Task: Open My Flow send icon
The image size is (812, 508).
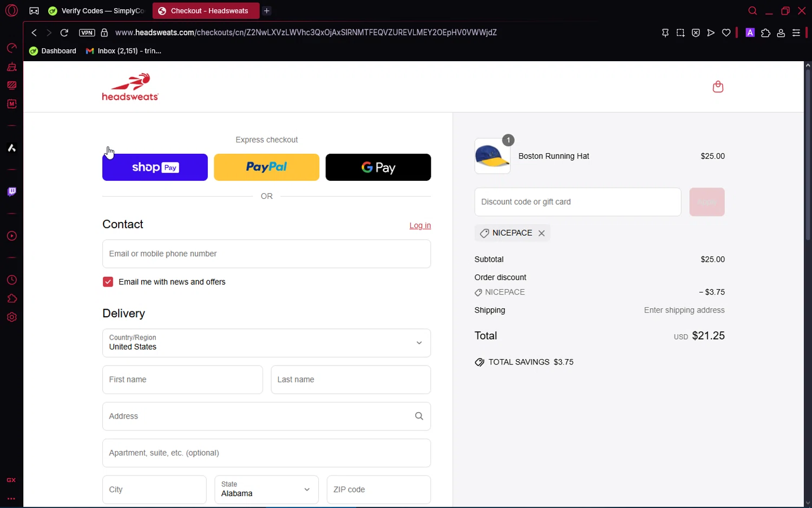Action: click(711, 33)
